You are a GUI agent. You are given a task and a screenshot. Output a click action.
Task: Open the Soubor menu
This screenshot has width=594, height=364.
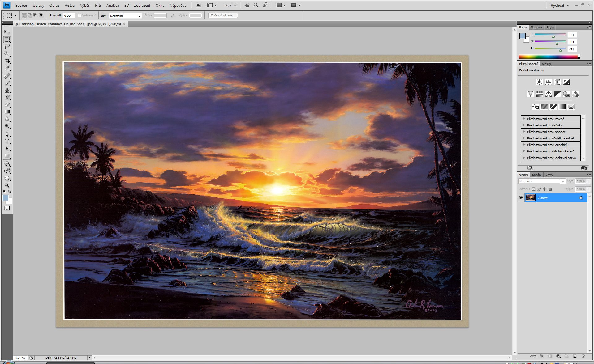point(21,5)
